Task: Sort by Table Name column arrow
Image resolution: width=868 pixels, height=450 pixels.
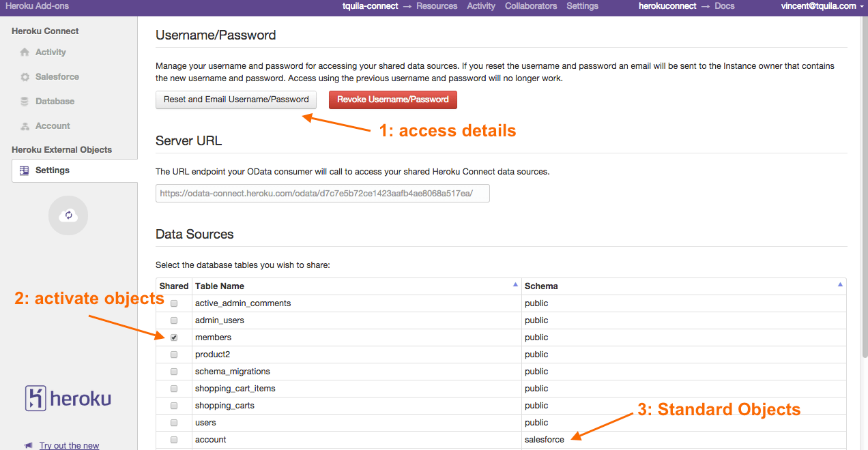Action: coord(515,285)
